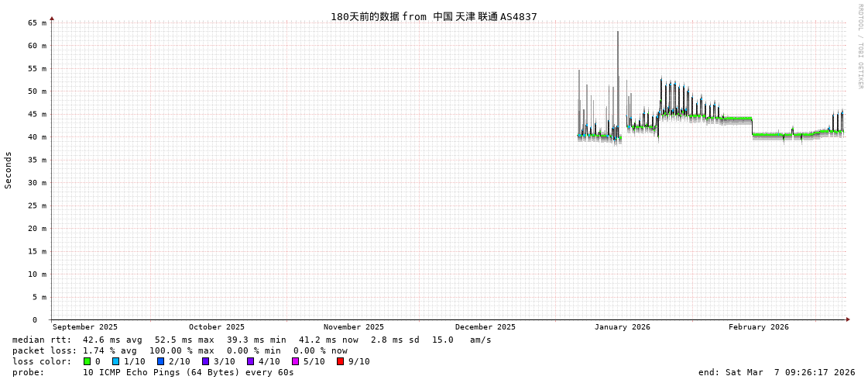Click the RRDTOOL / TOBI OETIKER watermark
Screen dimensions: 868x383
coord(859,47)
